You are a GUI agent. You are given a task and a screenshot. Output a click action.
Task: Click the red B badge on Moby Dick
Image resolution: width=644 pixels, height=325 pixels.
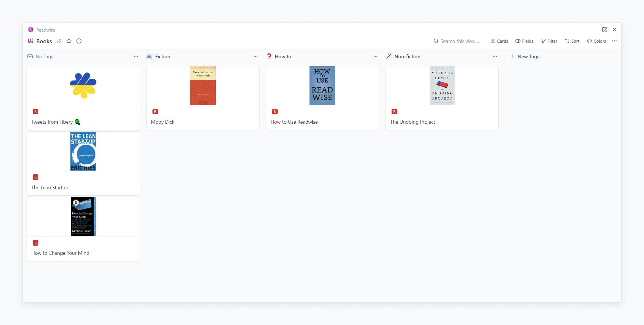155,112
